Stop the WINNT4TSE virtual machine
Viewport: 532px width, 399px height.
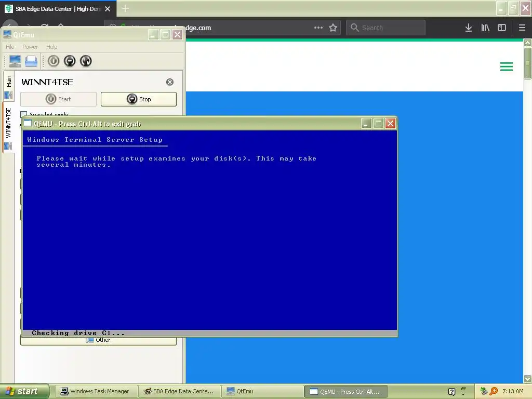pyautogui.click(x=138, y=99)
